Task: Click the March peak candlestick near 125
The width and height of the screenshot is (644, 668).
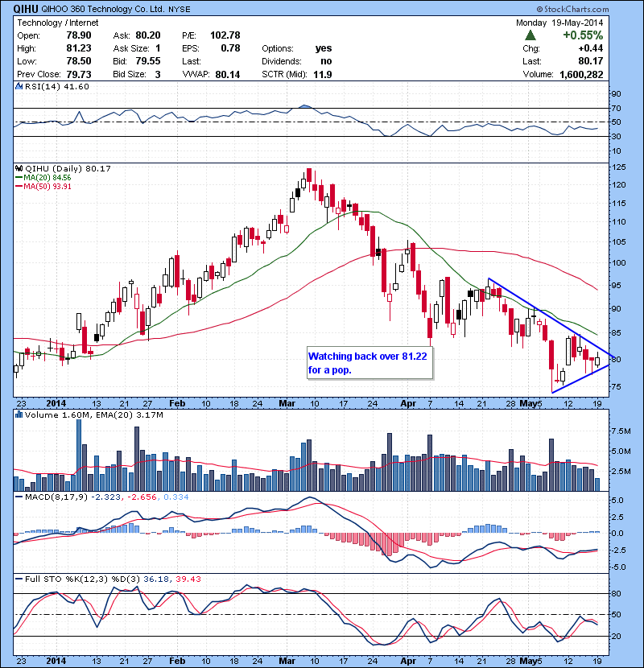Action: coord(309,176)
